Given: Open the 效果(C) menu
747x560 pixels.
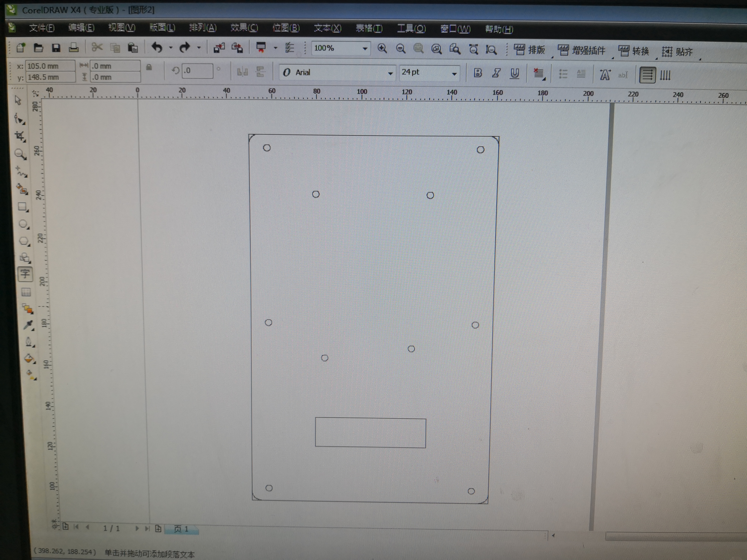Looking at the screenshot, I should (244, 28).
